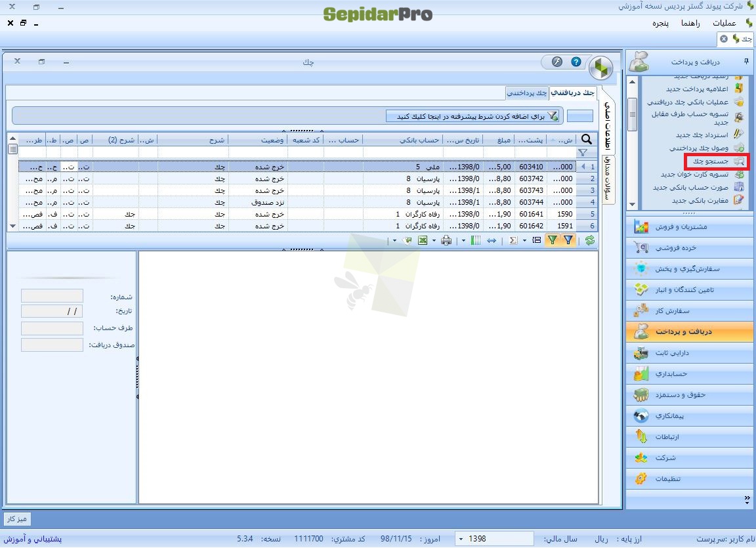This screenshot has height=548, width=756.
Task: Toggle the blue funnel filter icon
Action: coord(568,240)
